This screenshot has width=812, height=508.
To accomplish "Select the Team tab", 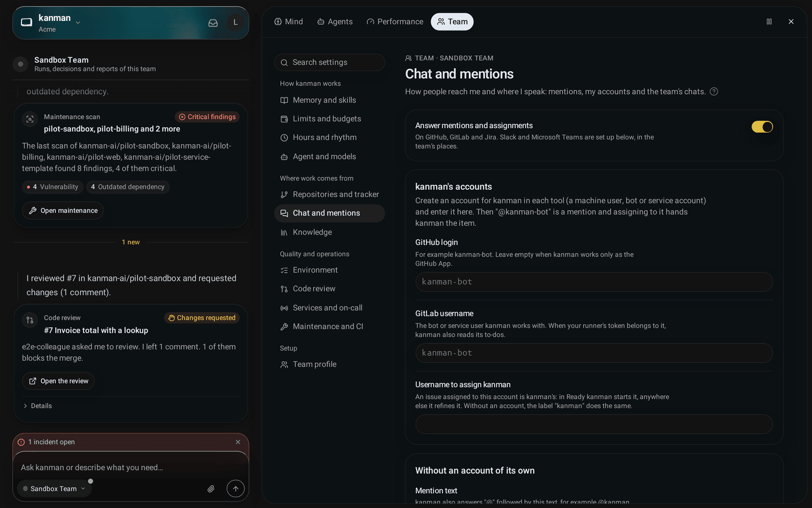I will click(x=452, y=21).
